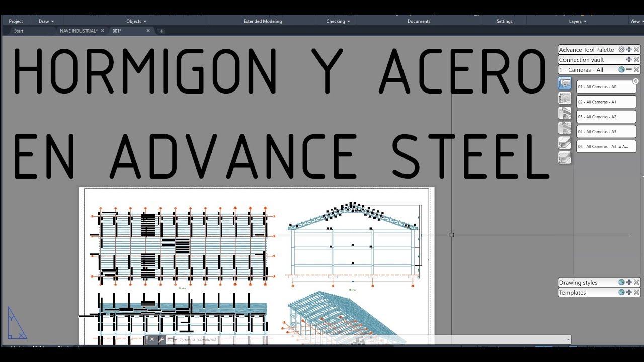
Task: Expand the Drawing styles panel
Action: tap(629, 283)
